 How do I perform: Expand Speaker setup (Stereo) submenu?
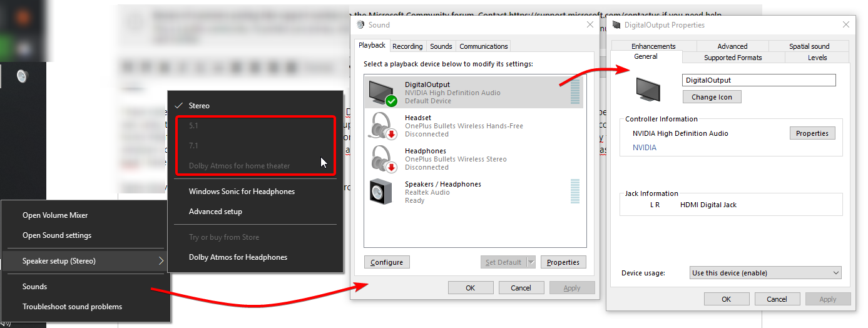point(86,261)
